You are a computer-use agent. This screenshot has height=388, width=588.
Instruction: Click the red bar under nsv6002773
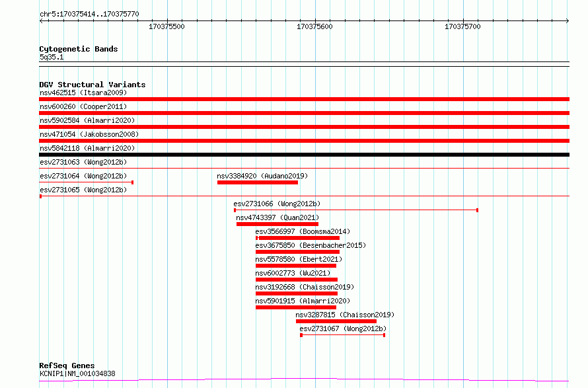(x=297, y=280)
